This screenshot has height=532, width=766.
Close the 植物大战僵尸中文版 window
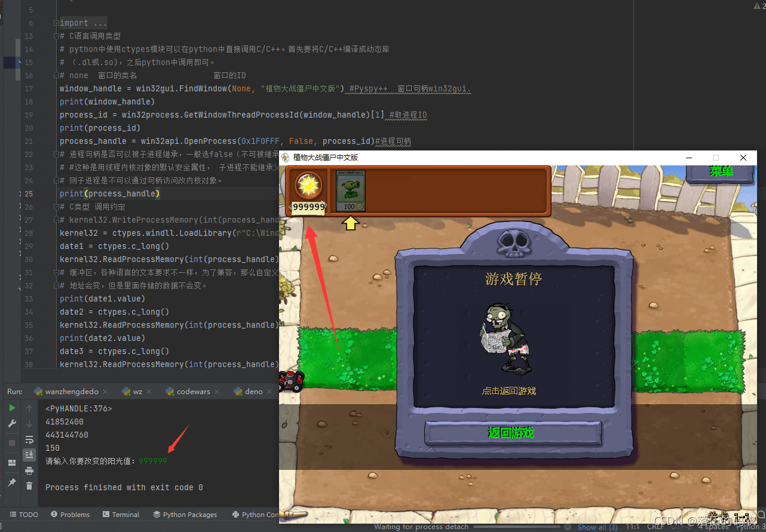point(743,158)
